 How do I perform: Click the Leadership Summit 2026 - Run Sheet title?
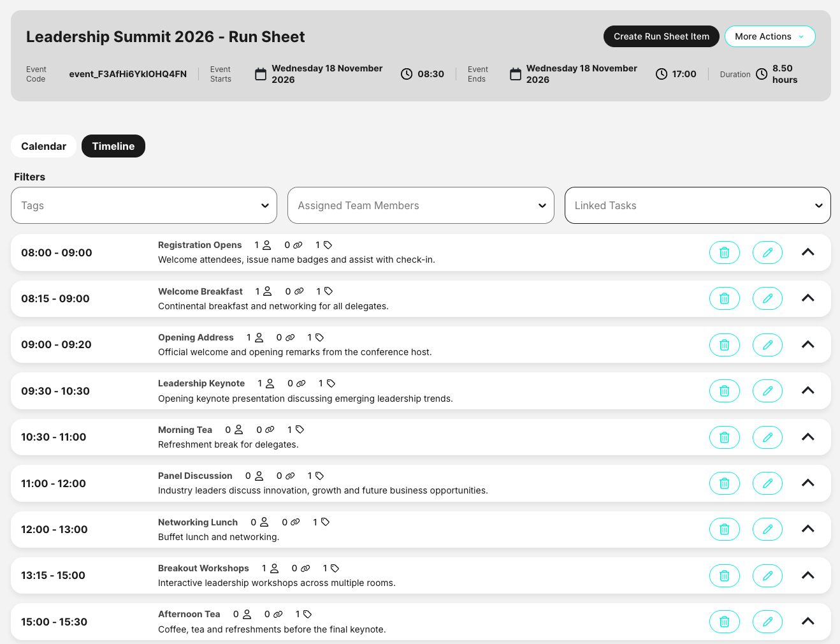point(166,37)
